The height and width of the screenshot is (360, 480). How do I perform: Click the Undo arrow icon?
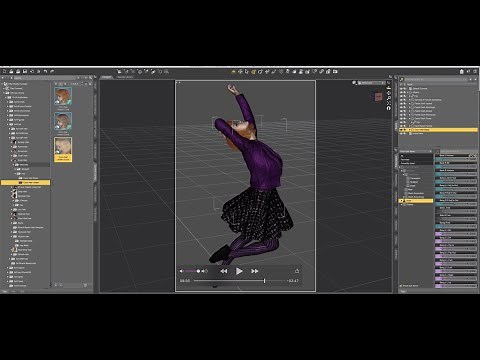(45, 71)
